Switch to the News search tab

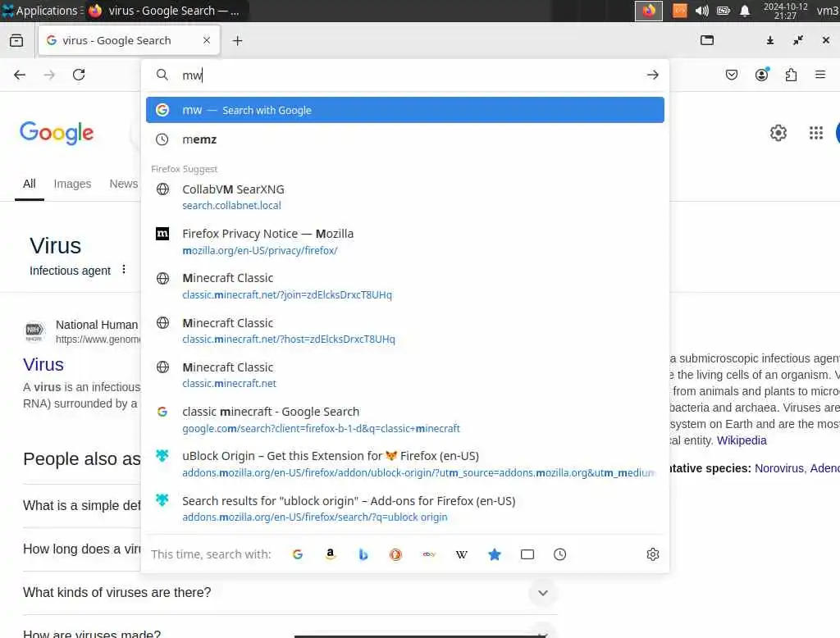point(124,184)
